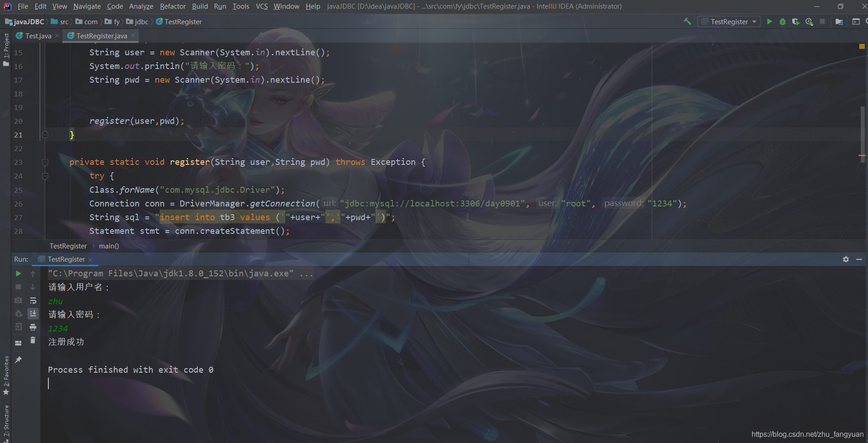Click line number 21 in the gutter
This screenshot has width=868, height=443.
click(x=18, y=135)
